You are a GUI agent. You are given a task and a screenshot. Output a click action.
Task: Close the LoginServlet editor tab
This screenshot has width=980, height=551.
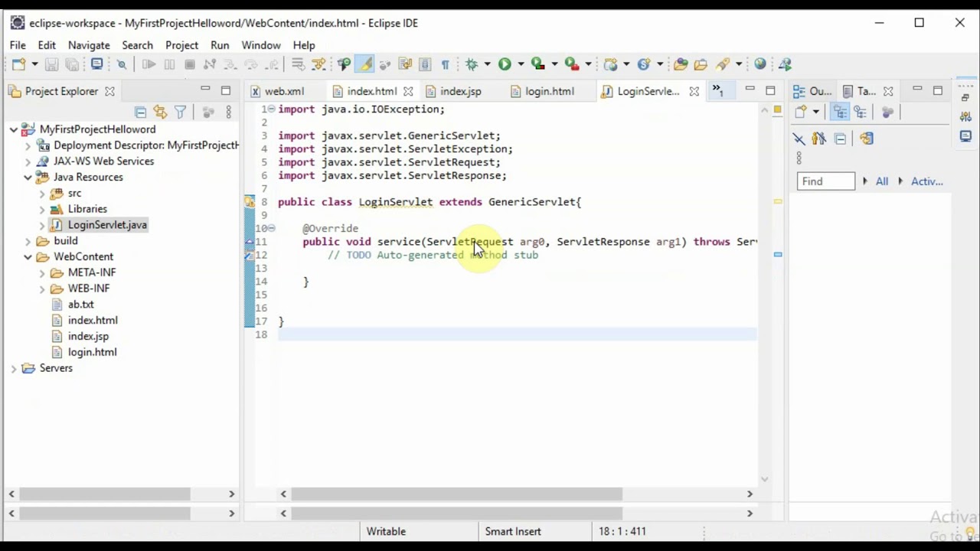694,91
